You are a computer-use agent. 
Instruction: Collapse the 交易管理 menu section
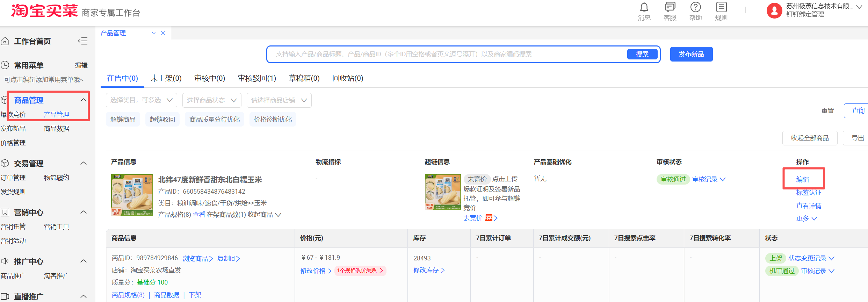tap(84, 163)
